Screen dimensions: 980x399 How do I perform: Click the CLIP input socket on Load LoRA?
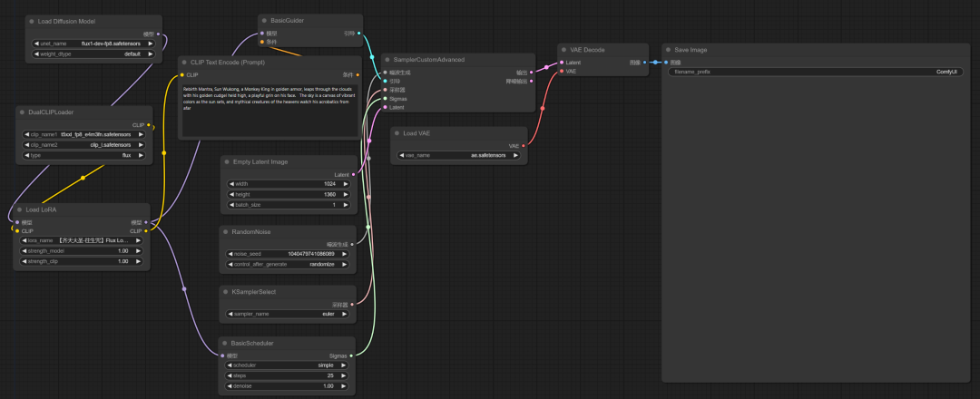point(17,231)
